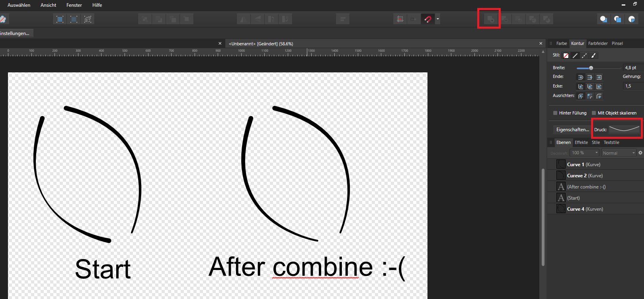Image resolution: width=644 pixels, height=299 pixels.
Task: Open the Fenster menu
Action: point(74,5)
